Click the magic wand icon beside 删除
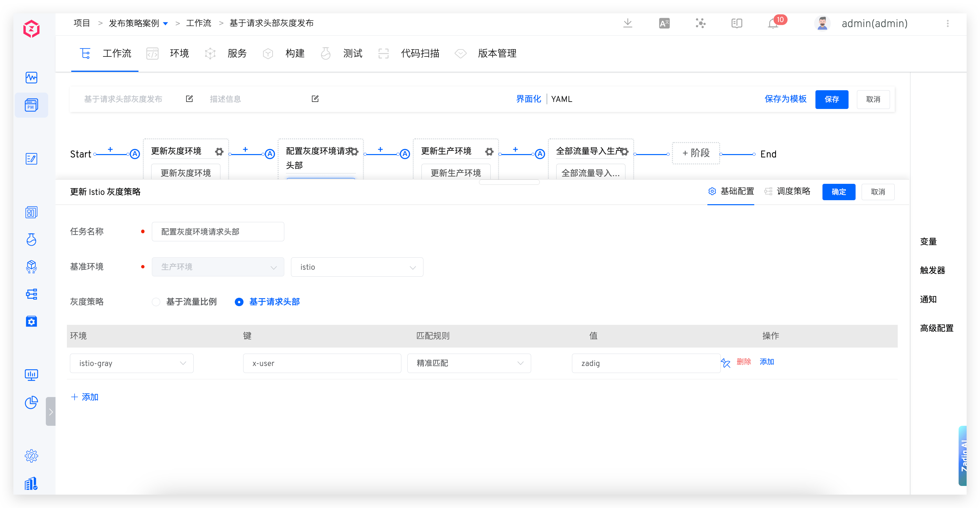980x508 pixels. click(x=725, y=363)
